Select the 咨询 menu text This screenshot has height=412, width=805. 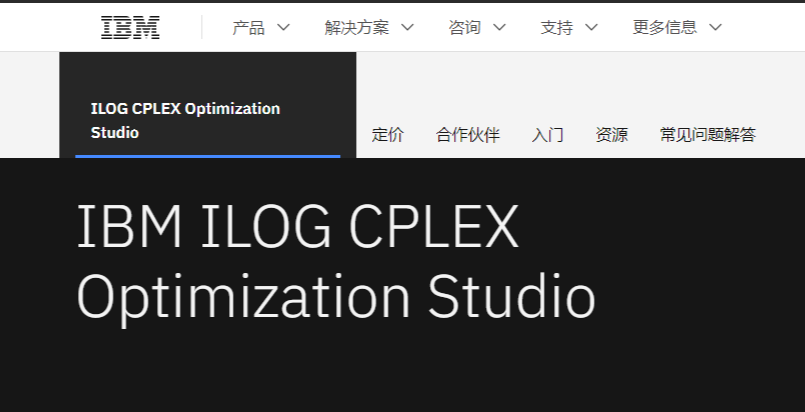pos(465,27)
